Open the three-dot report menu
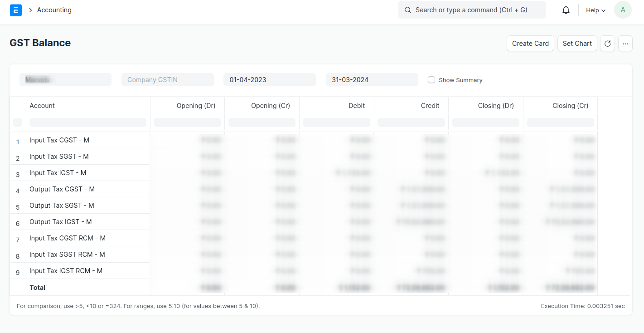 [x=625, y=44]
